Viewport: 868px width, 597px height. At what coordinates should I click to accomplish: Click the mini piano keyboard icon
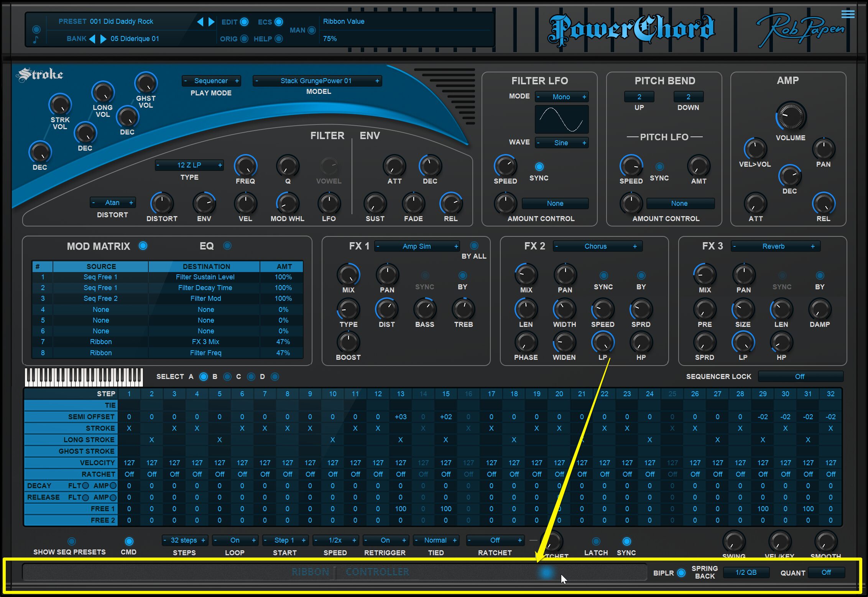(x=84, y=377)
